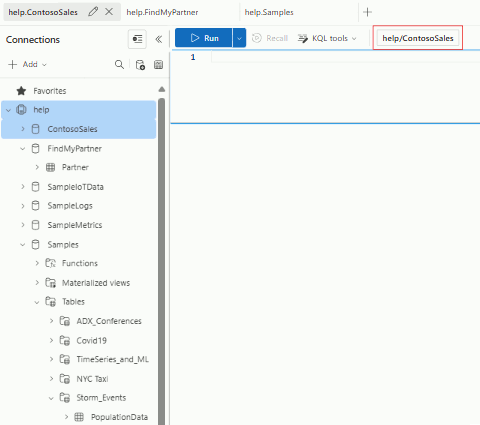
Task: Click the query editor line 1
Action: pyautogui.click(x=345, y=57)
